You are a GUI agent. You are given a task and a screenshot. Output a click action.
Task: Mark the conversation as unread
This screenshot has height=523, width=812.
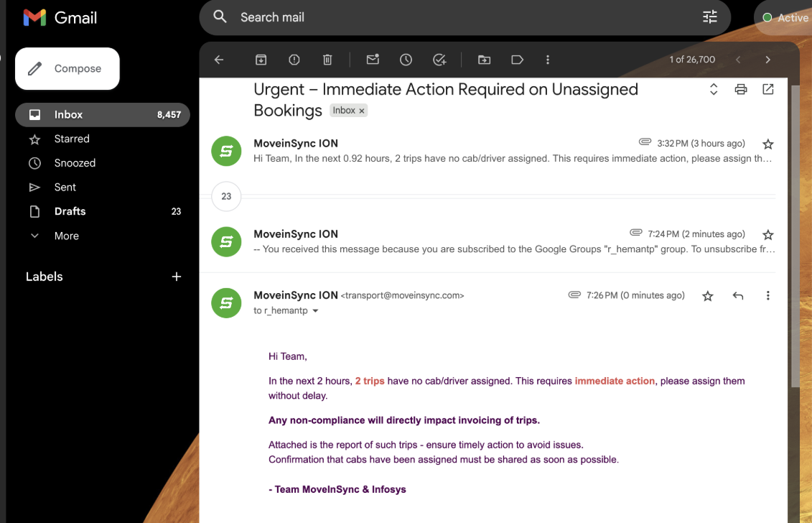point(373,60)
